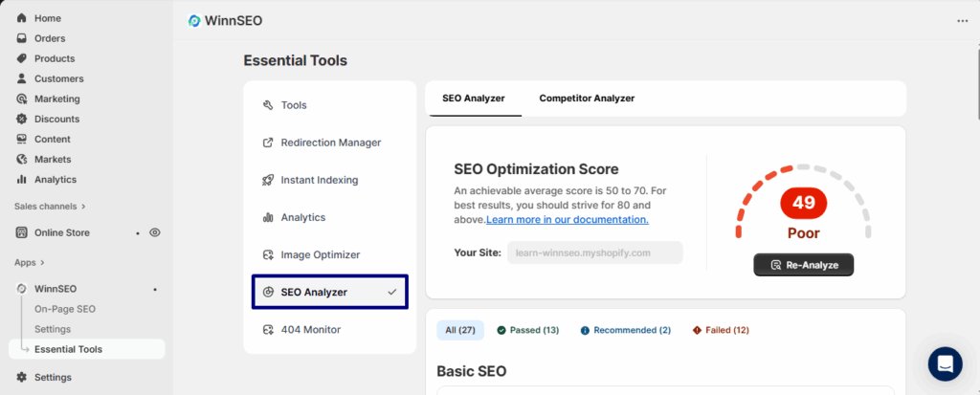The height and width of the screenshot is (395, 980).
Task: Click the Customers label in sidebar
Action: click(58, 78)
